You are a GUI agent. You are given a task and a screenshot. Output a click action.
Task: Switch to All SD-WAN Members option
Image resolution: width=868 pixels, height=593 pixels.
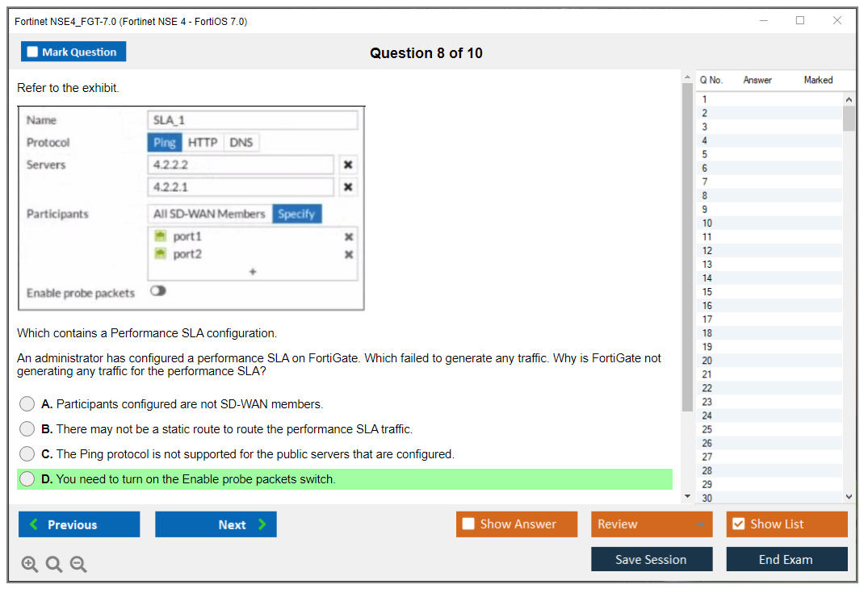pyautogui.click(x=209, y=214)
